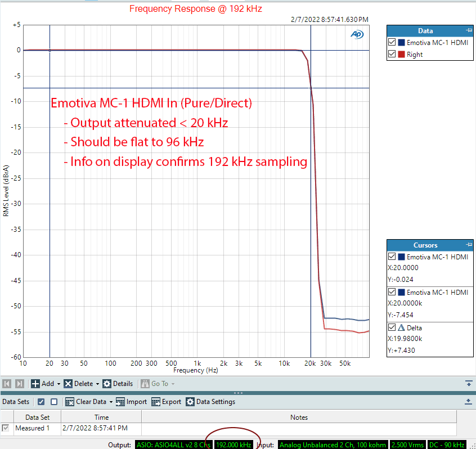476x449 pixels.
Task: Click the Clear Data icon button
Action: [70, 402]
